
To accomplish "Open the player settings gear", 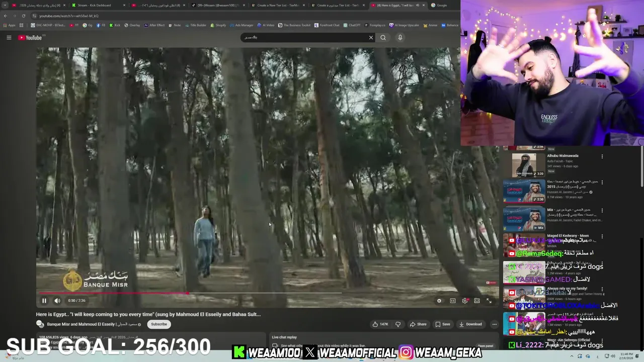I will tap(464, 301).
